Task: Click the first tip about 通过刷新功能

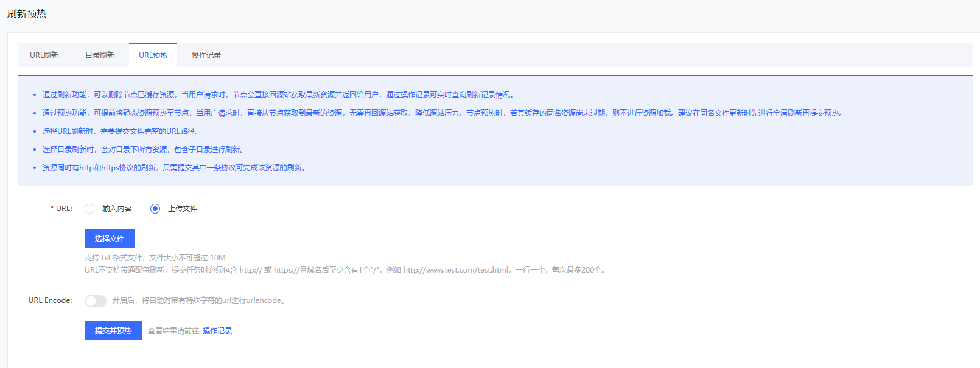Action: (279, 95)
